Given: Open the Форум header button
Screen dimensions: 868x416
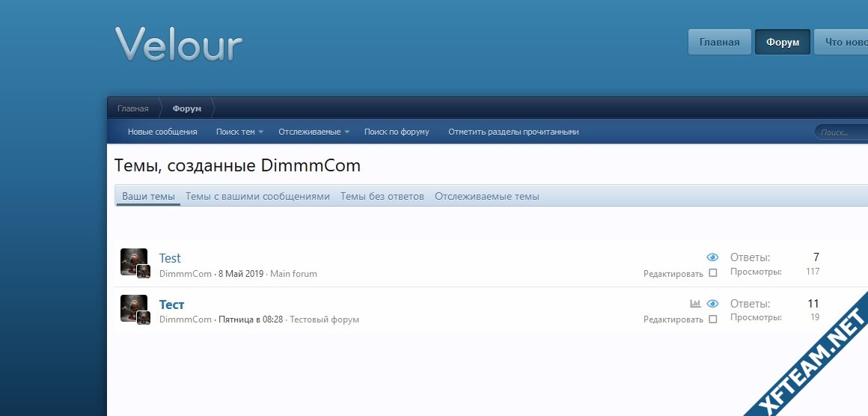Looking at the screenshot, I should tap(783, 42).
